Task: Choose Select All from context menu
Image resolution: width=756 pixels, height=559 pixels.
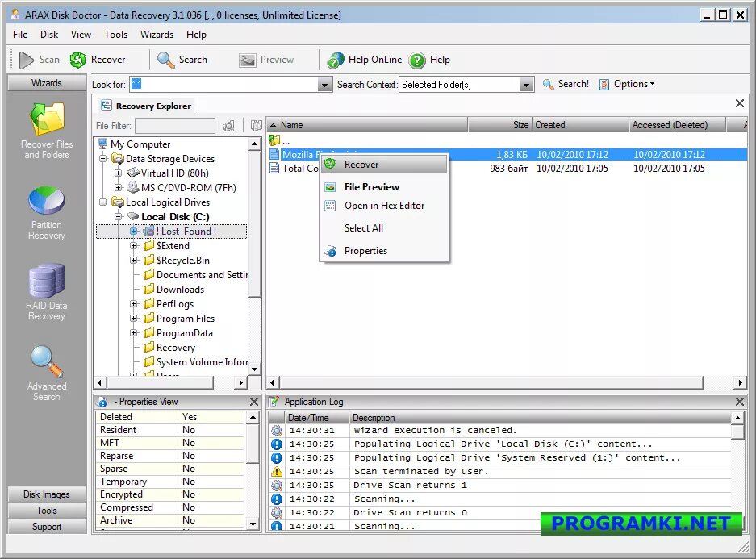Action: click(384, 228)
